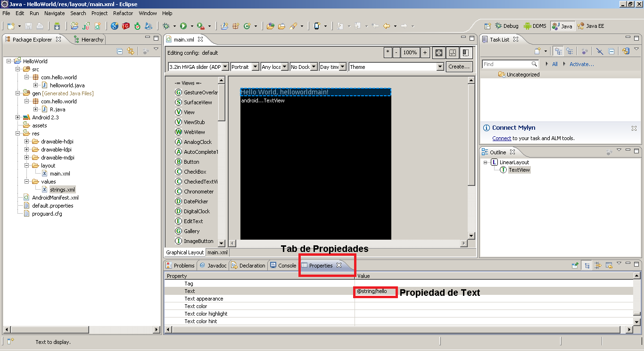The height and width of the screenshot is (351, 644).
Task: Toggle the clip to screen bounds button
Action: point(466,53)
